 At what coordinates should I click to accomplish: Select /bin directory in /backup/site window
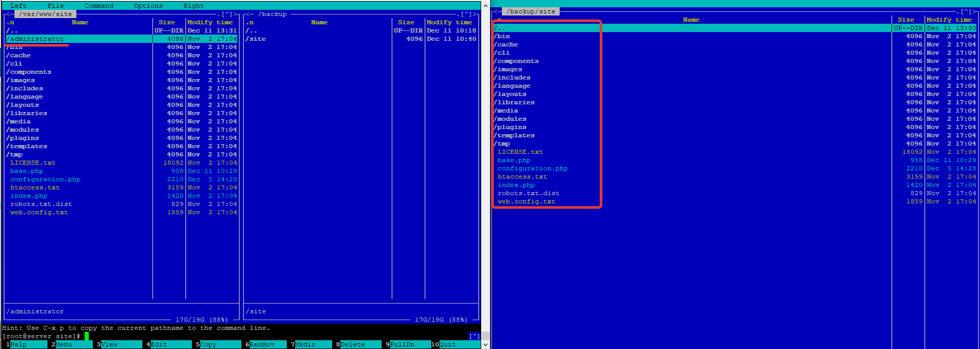(734, 36)
